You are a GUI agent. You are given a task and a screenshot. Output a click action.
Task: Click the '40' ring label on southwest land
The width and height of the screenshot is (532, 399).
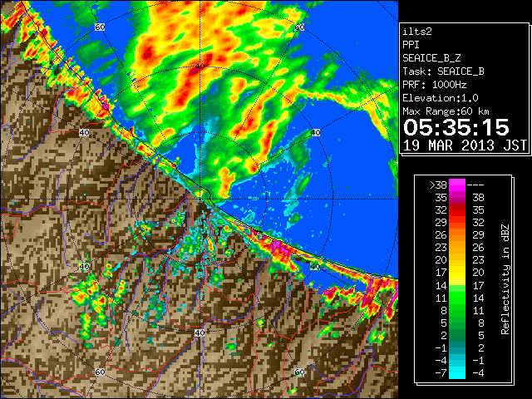pyautogui.click(x=84, y=266)
